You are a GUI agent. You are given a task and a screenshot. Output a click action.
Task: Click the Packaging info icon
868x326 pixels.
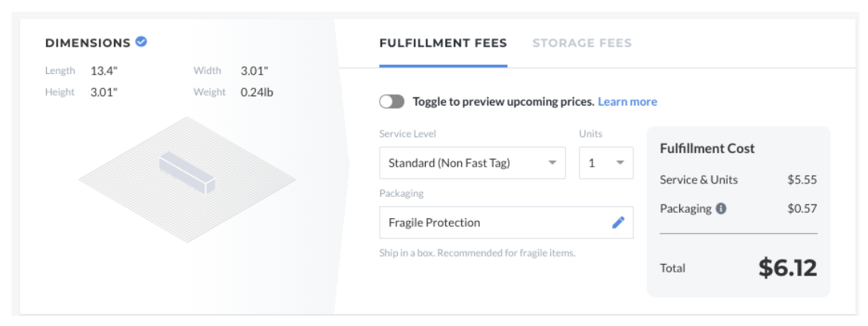tap(721, 209)
